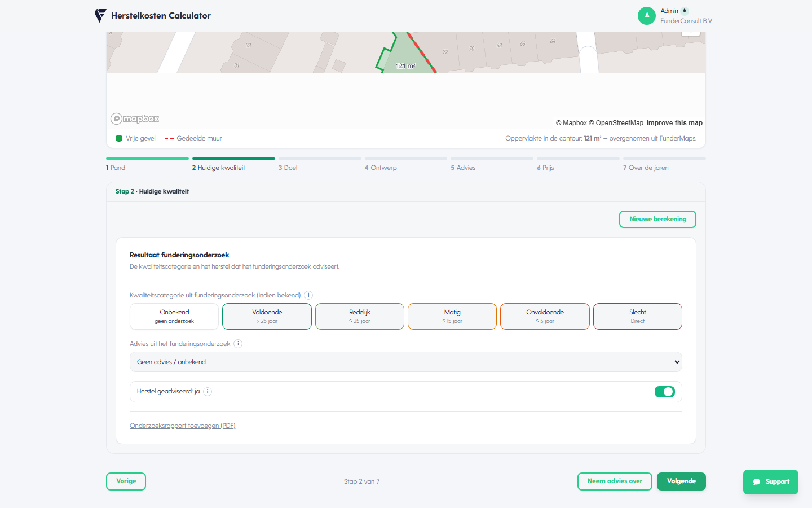Go to step 7 Over de jaren

[x=664, y=164]
